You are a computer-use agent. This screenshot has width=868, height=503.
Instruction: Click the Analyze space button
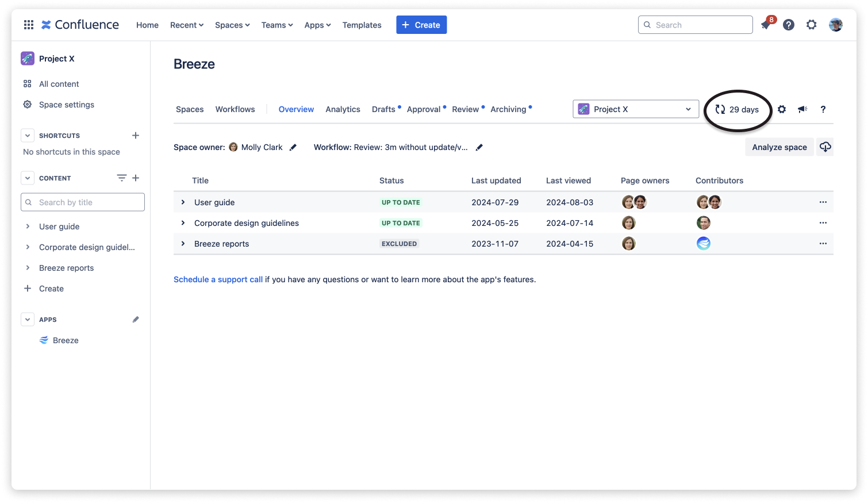(x=779, y=147)
